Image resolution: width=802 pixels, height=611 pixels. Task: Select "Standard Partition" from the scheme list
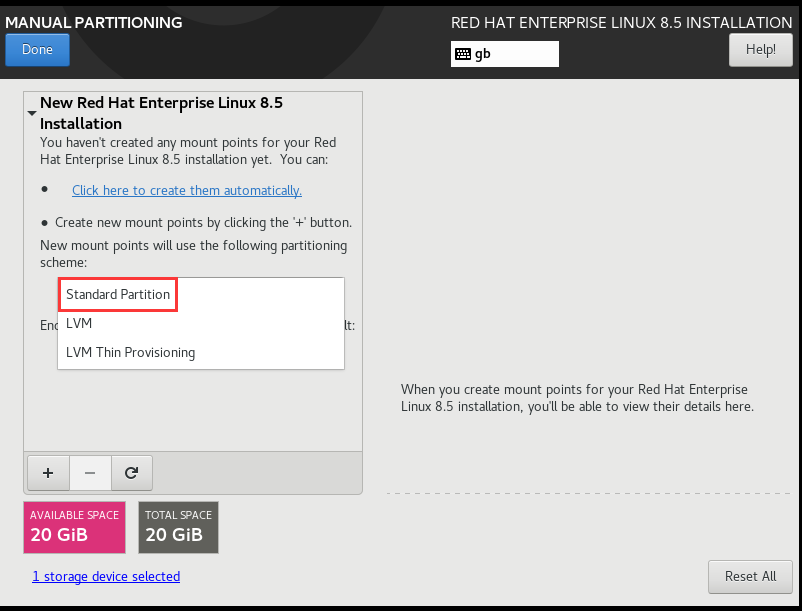tap(117, 294)
